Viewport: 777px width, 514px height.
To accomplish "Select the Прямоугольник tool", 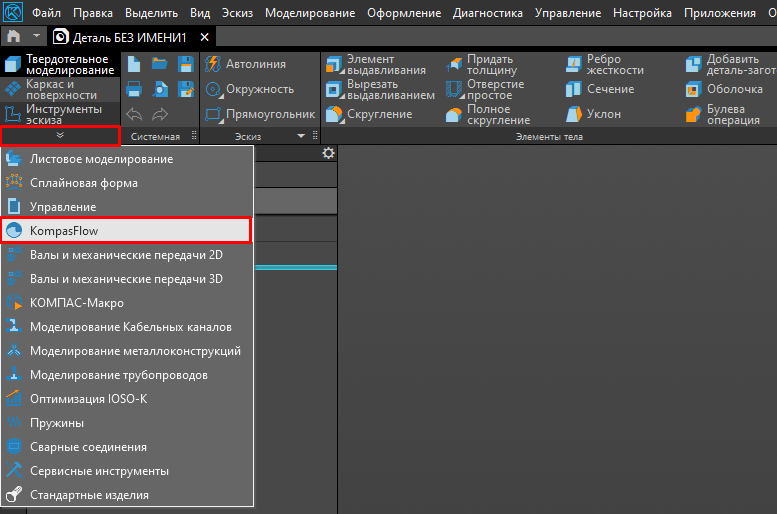I will click(260, 114).
